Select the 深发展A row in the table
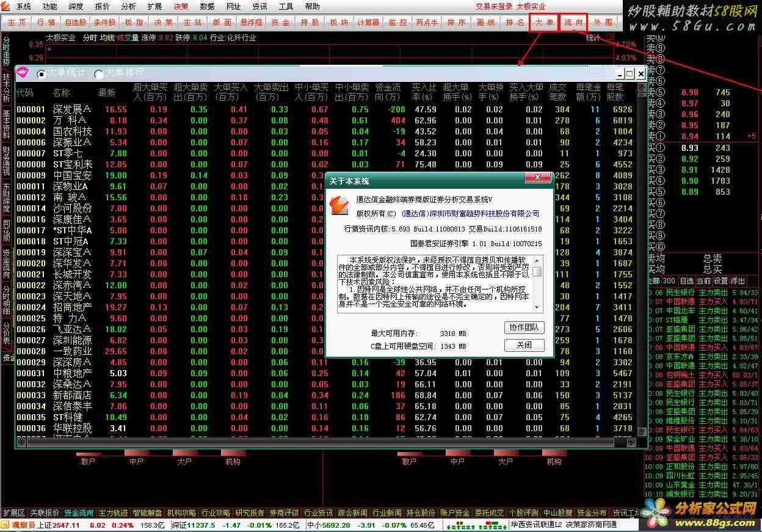This screenshot has width=762, height=532. [x=326, y=109]
